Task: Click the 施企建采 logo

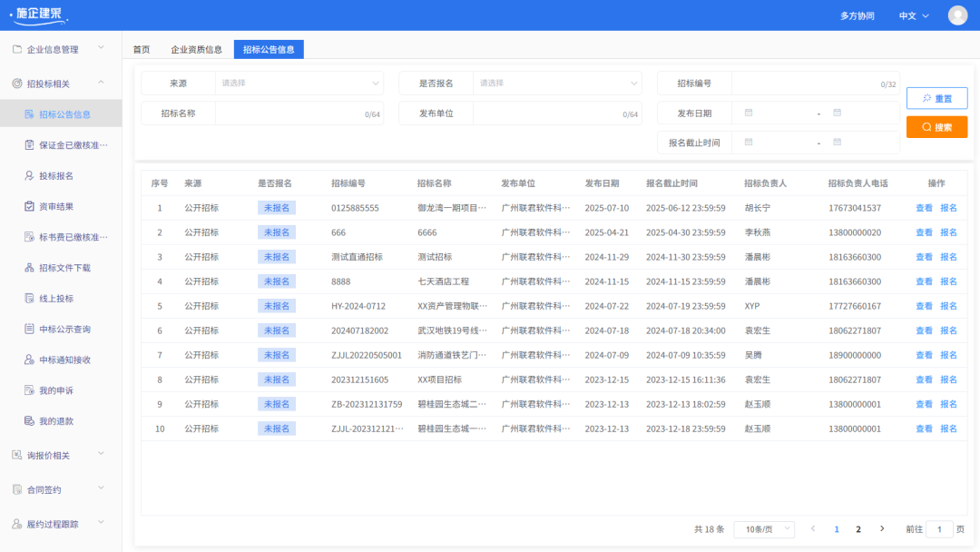Action: pos(39,15)
